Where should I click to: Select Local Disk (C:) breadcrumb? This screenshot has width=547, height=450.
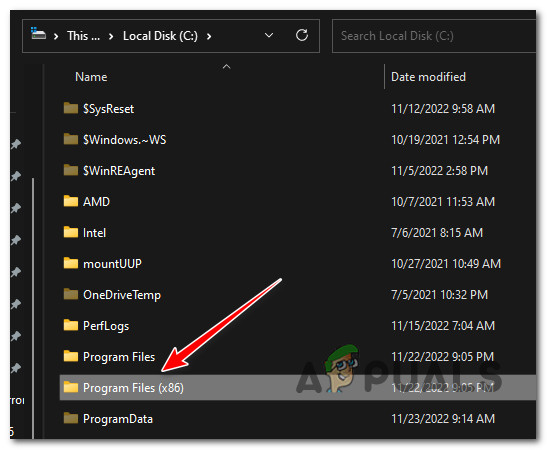click(160, 36)
